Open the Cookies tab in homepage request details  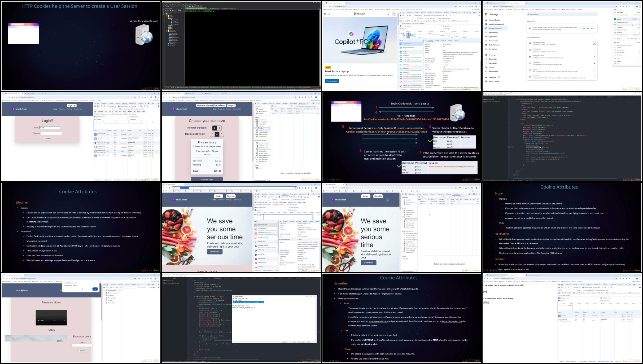coord(317,222)
